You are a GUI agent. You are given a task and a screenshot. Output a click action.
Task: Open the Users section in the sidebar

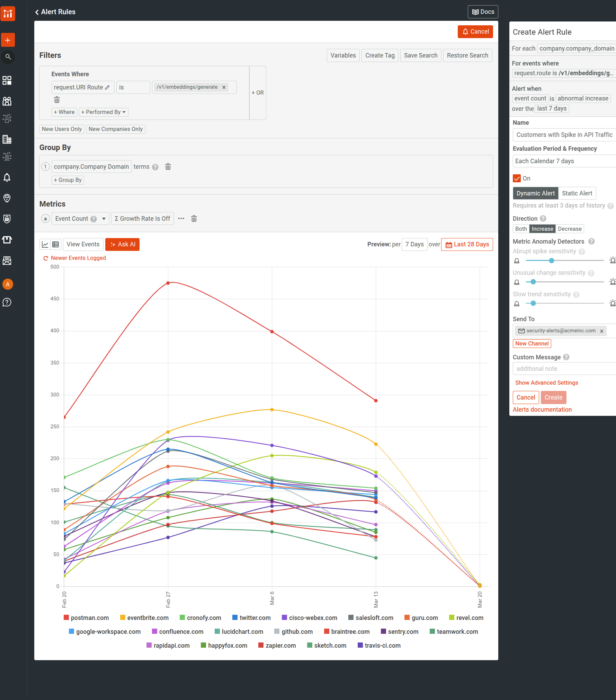(8, 101)
